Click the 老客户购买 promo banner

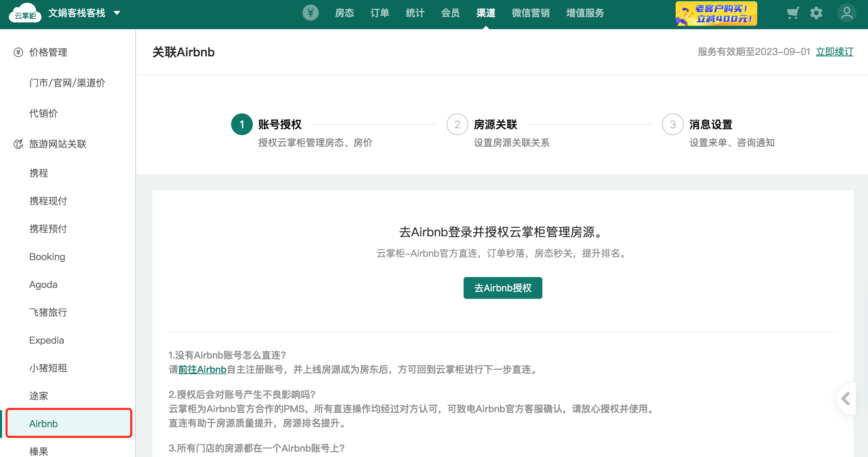(716, 14)
